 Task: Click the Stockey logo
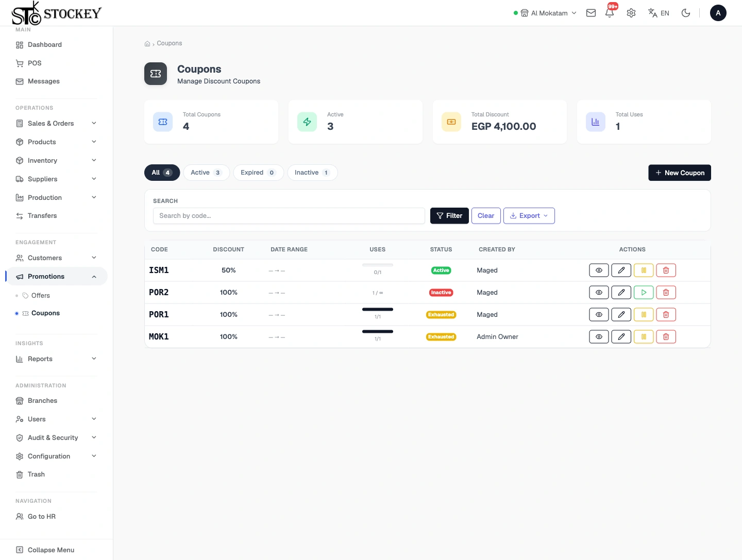(57, 13)
